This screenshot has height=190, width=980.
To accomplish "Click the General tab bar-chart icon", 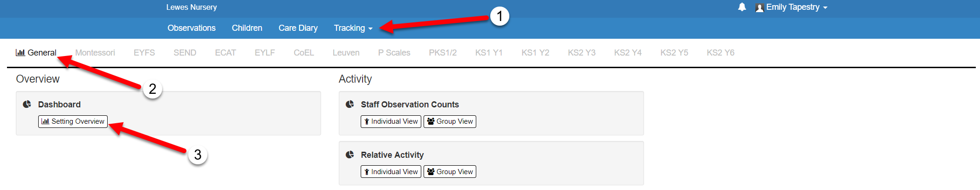I will coord(20,53).
